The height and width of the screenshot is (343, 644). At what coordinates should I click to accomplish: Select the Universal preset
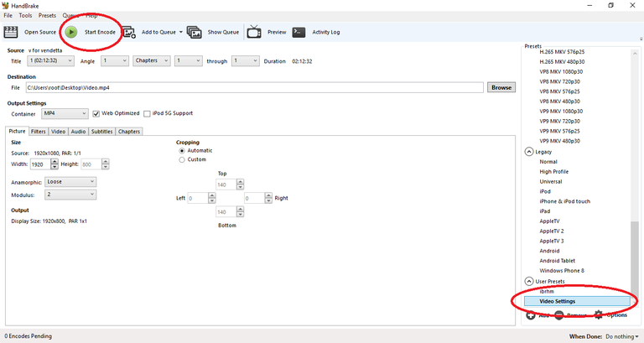[x=551, y=182]
